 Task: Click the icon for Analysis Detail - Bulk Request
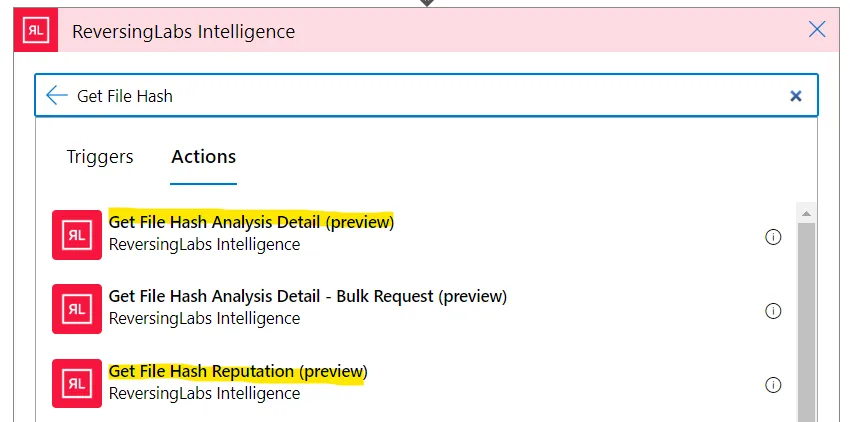[77, 309]
